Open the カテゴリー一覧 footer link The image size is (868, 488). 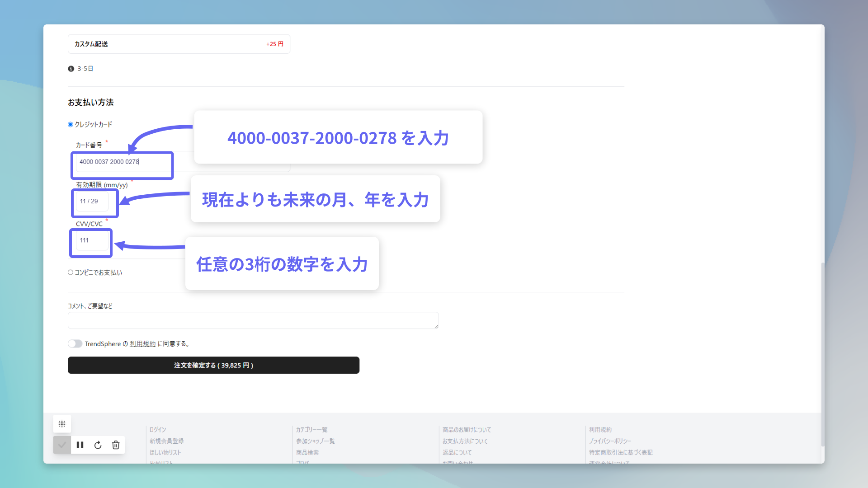coord(311,430)
